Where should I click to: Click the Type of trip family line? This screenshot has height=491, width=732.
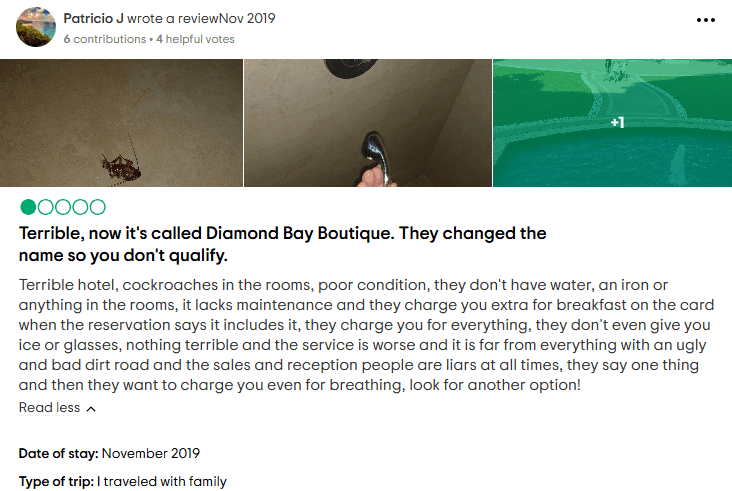(123, 481)
